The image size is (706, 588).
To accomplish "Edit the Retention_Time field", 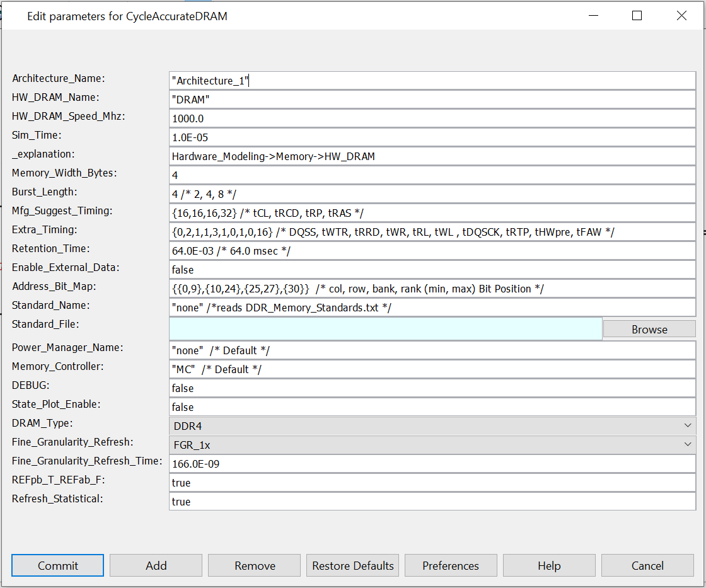I will pos(432,251).
